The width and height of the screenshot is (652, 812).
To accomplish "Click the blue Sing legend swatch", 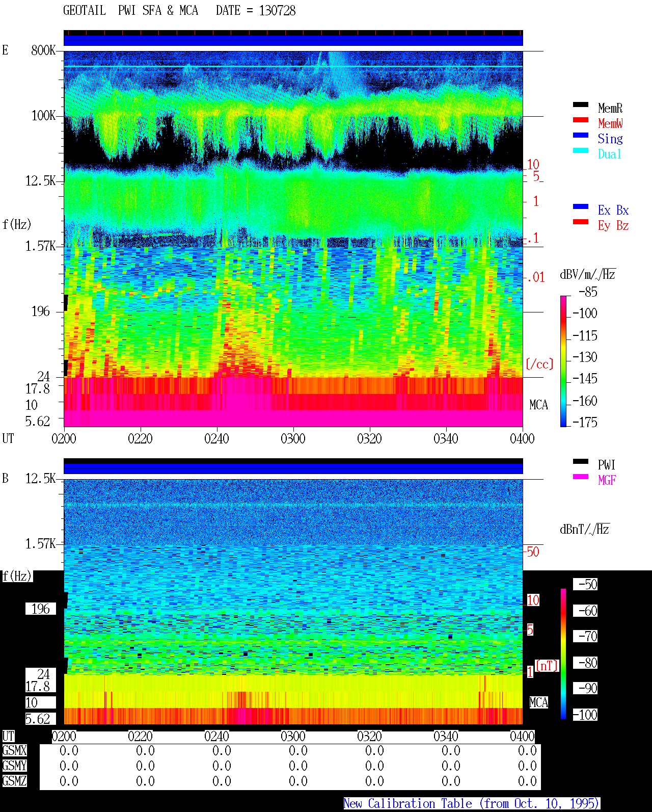I will click(581, 135).
